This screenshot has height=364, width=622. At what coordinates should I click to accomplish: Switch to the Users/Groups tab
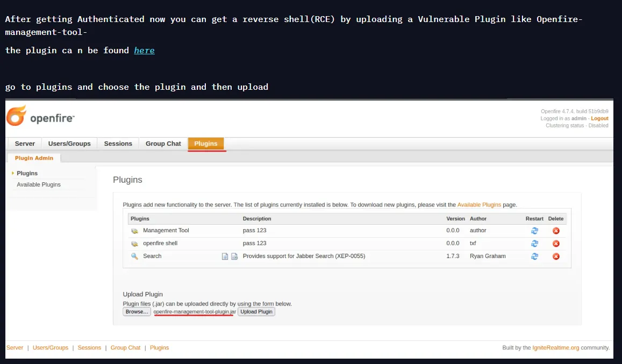(x=69, y=144)
